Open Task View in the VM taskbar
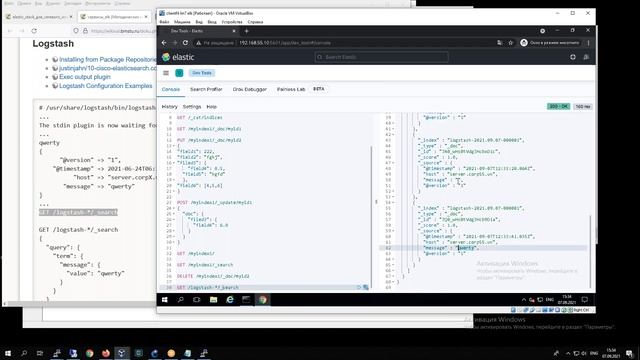The image size is (640, 360). point(197,300)
